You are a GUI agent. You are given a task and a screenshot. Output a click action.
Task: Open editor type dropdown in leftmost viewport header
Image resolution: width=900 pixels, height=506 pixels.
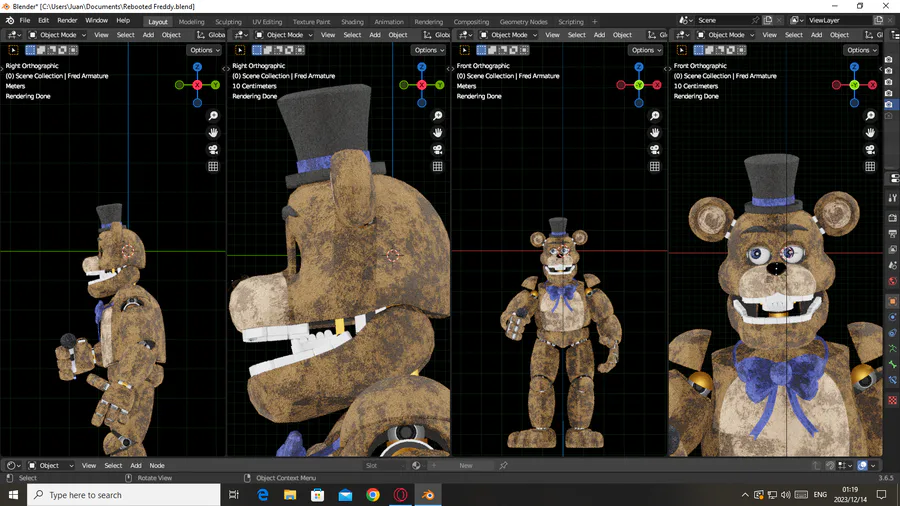[x=14, y=35]
